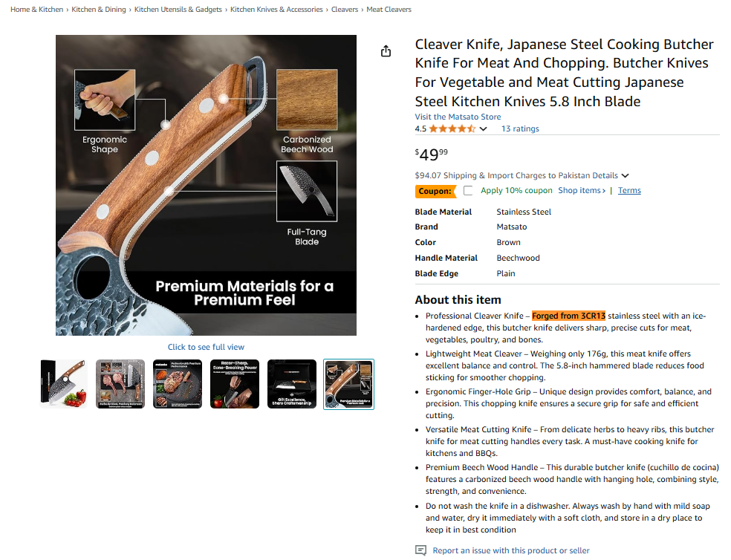Select the second thumbnail showing lamb chops

pyautogui.click(x=120, y=384)
